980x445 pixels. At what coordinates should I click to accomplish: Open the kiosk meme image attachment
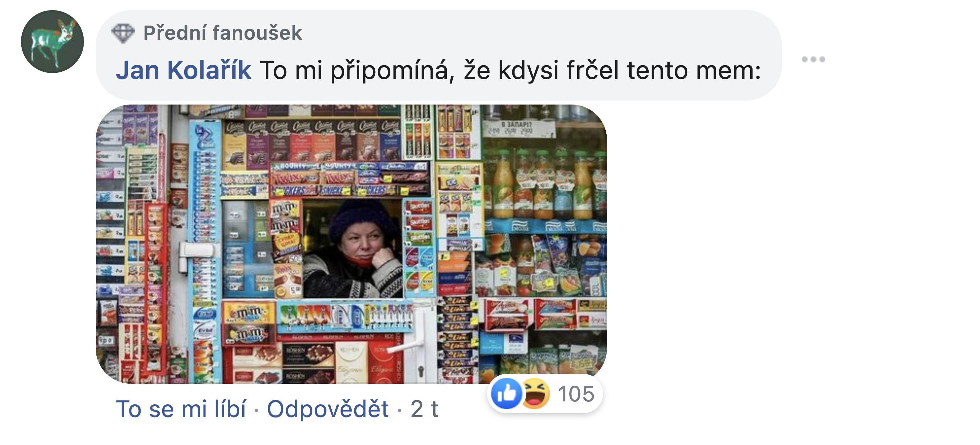[351, 244]
